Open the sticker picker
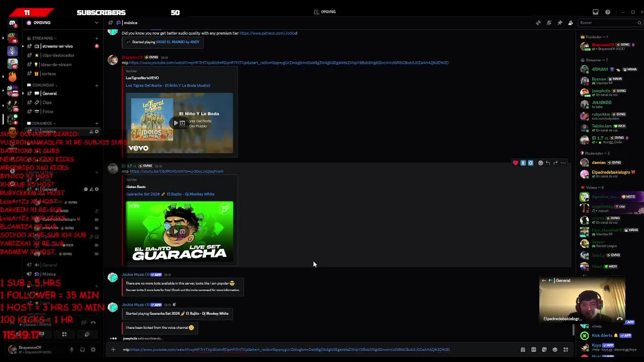 544,349
